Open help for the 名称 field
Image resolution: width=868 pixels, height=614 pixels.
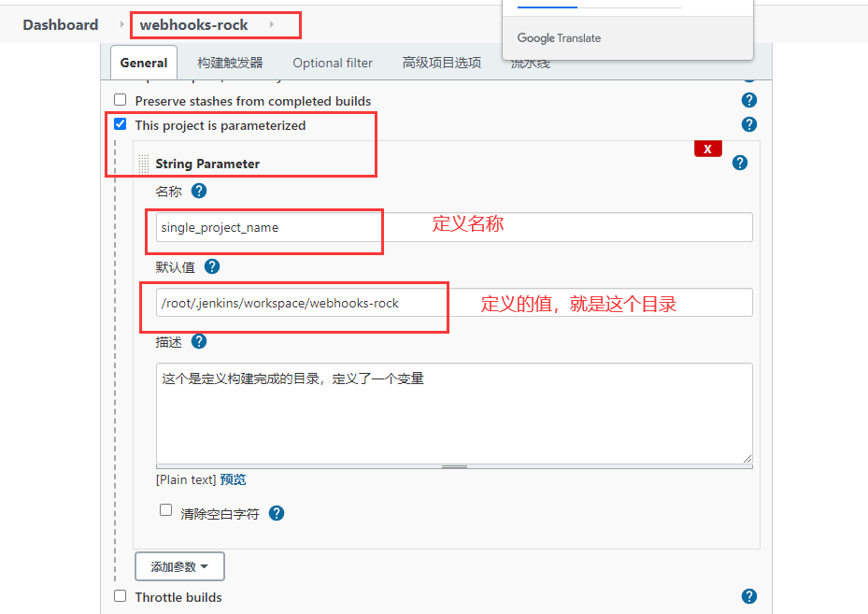click(198, 191)
